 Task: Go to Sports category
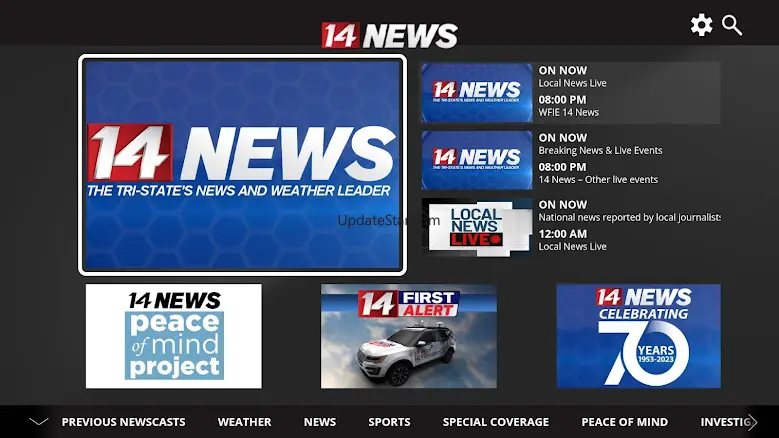tap(390, 422)
